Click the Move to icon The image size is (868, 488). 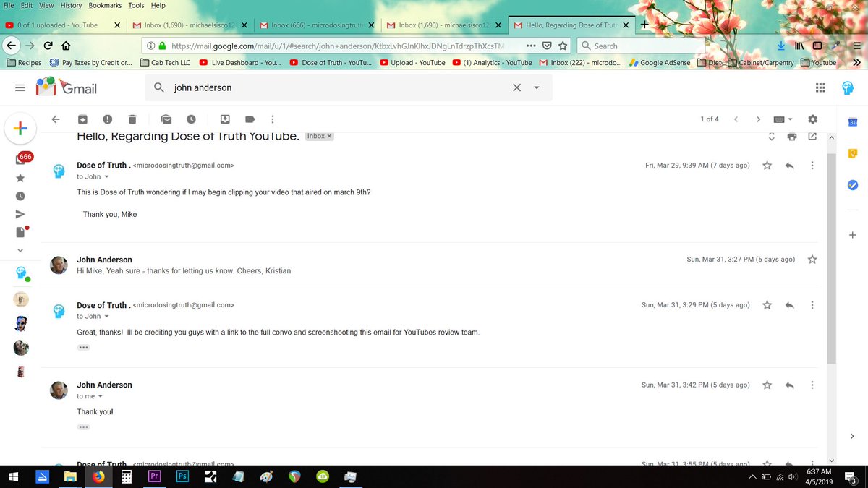(x=226, y=119)
